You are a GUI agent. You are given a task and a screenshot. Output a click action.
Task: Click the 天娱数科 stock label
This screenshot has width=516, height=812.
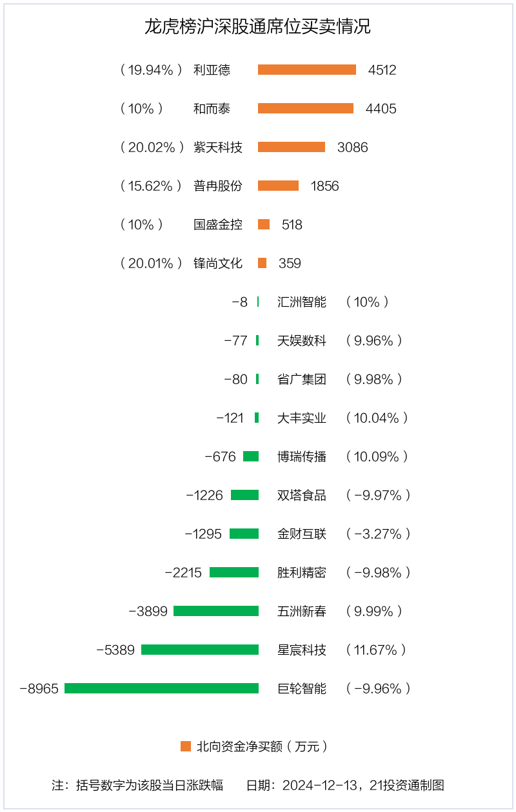(x=302, y=340)
